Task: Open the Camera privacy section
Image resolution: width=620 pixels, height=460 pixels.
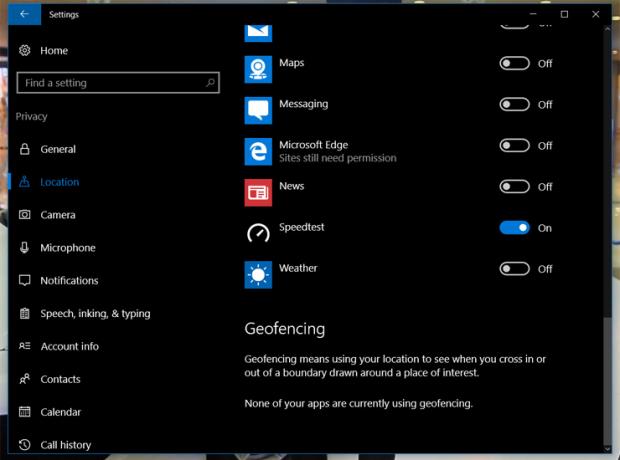Action: (57, 215)
